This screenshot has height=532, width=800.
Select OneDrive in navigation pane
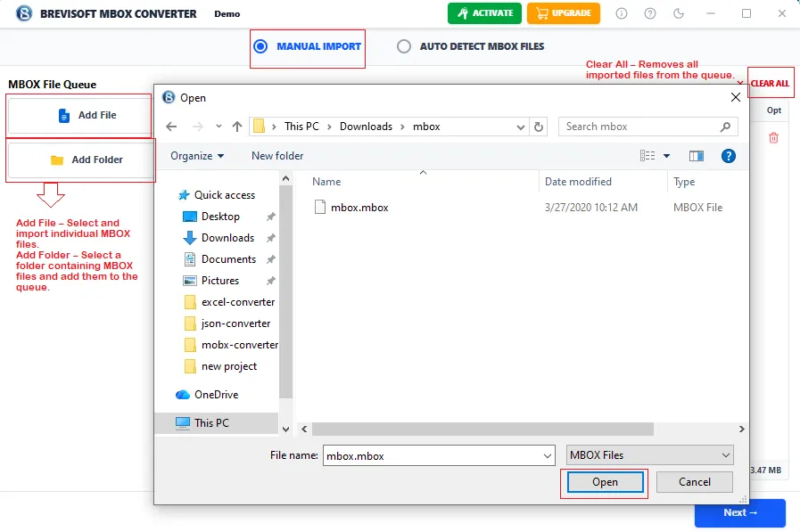click(x=207, y=395)
